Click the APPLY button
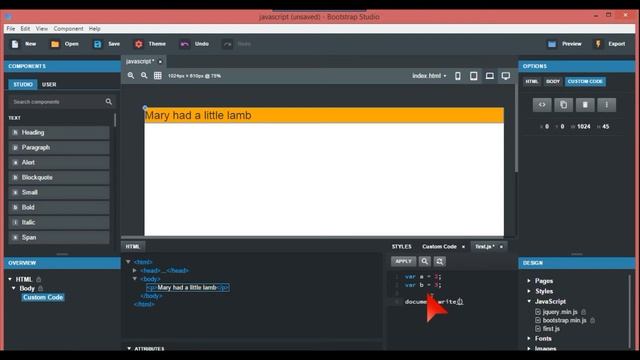Image resolution: width=640 pixels, height=360 pixels. point(403,261)
